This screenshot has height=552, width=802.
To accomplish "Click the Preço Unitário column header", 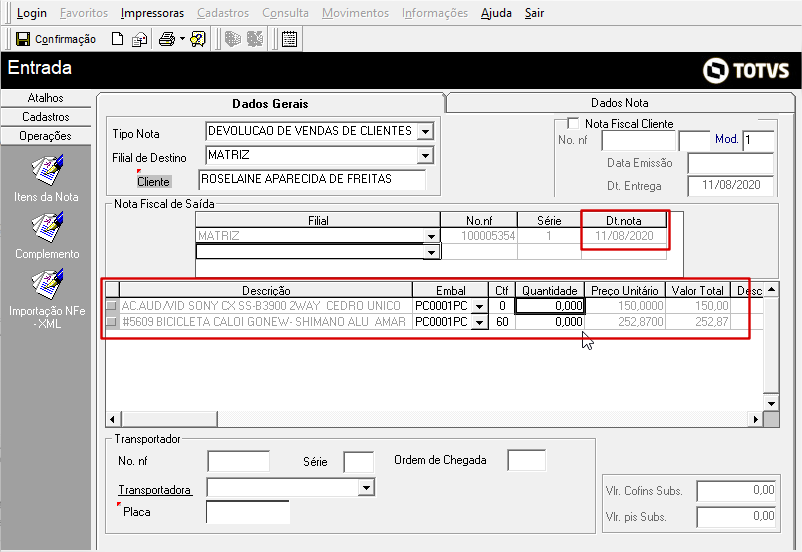I will click(625, 291).
